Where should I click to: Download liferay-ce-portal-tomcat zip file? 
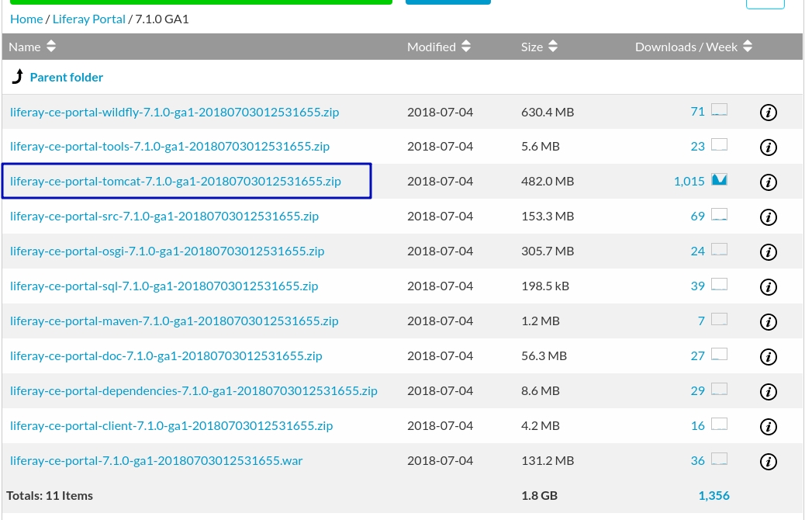tap(175, 182)
